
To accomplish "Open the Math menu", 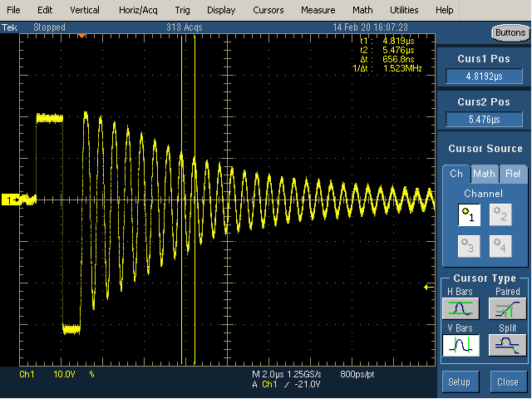I will tap(362, 10).
